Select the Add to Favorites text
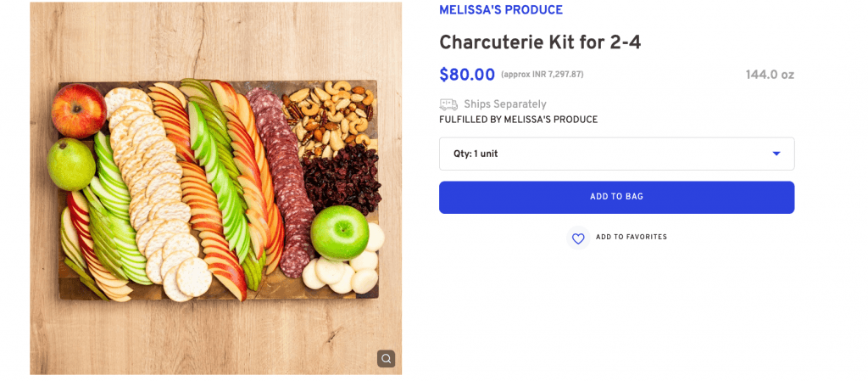This screenshot has height=381, width=868. 631,238
